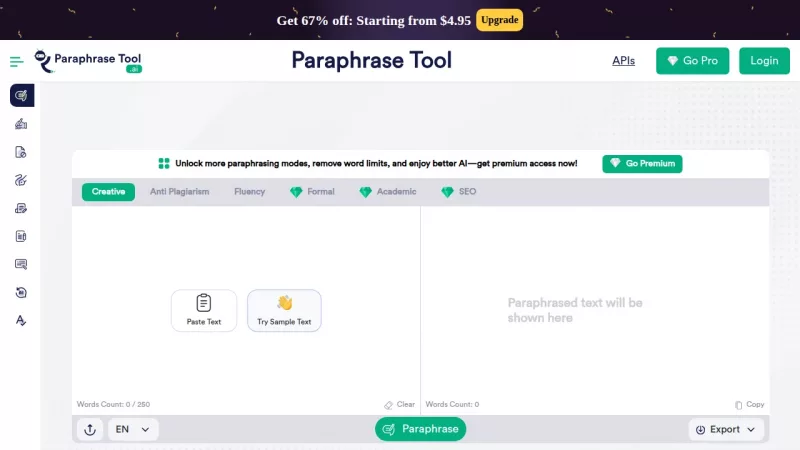
Task: Click 'Words Count: 0 / 250' text
Action: pyautogui.click(x=113, y=404)
